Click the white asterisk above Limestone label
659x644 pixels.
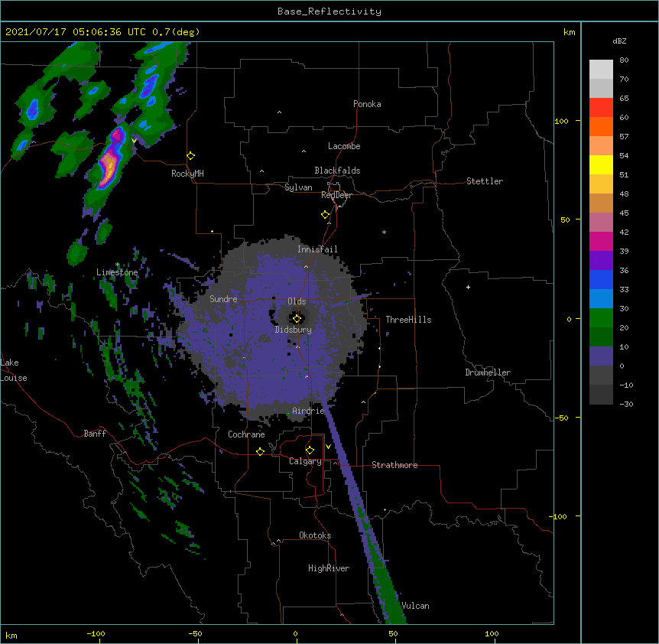[118, 265]
